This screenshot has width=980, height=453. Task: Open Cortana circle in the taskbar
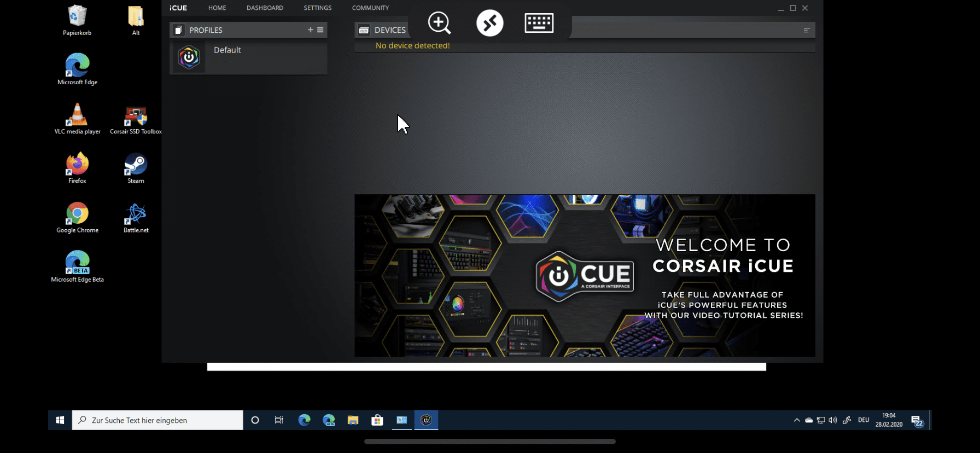(255, 420)
